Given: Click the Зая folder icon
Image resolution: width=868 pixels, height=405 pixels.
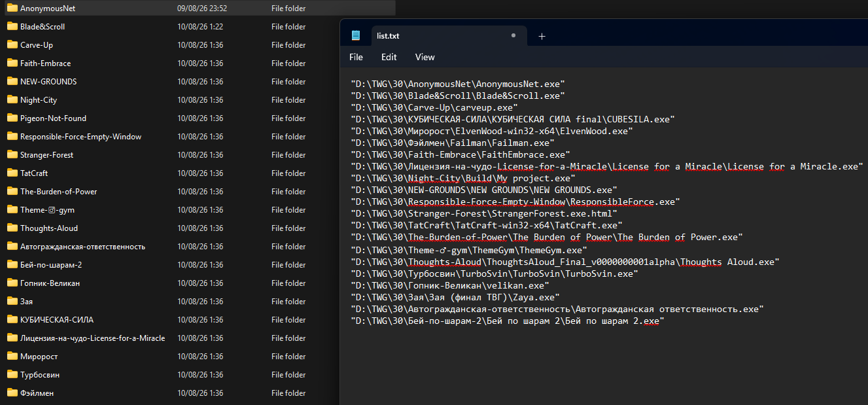Looking at the screenshot, I should pos(12,302).
